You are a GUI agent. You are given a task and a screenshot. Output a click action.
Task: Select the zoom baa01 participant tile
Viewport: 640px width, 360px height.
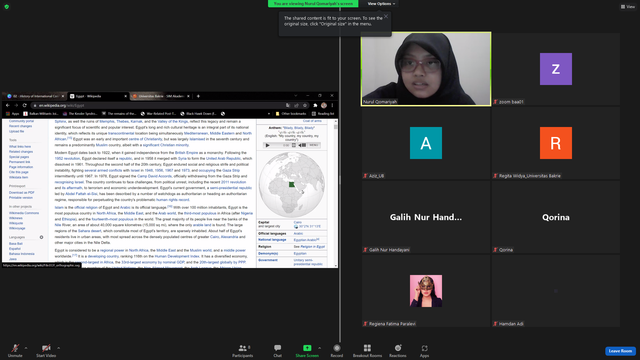[556, 69]
